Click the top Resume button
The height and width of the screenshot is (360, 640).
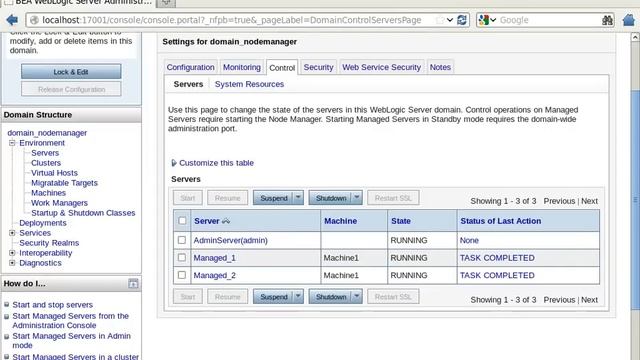click(x=227, y=198)
